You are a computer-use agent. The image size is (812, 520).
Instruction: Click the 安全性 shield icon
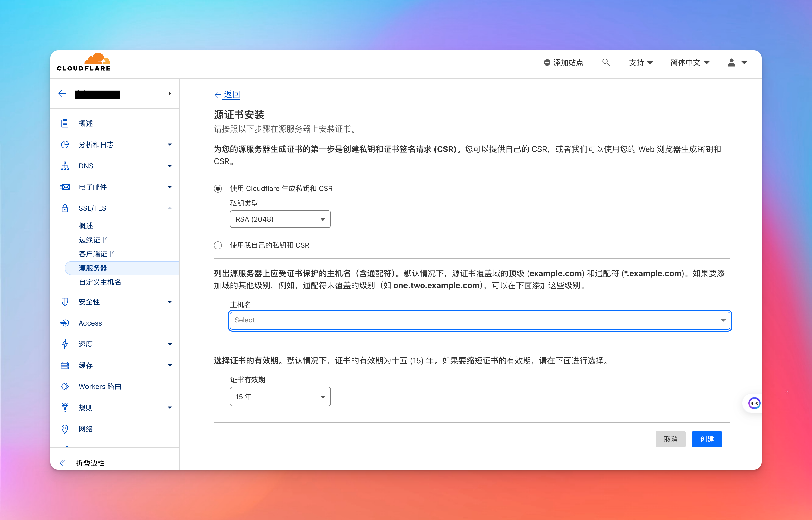(x=65, y=302)
